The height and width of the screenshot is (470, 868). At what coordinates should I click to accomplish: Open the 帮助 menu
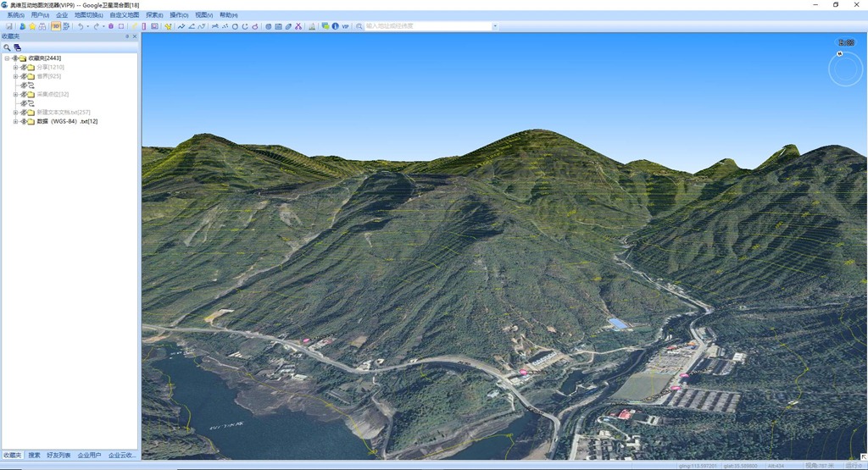click(x=229, y=15)
